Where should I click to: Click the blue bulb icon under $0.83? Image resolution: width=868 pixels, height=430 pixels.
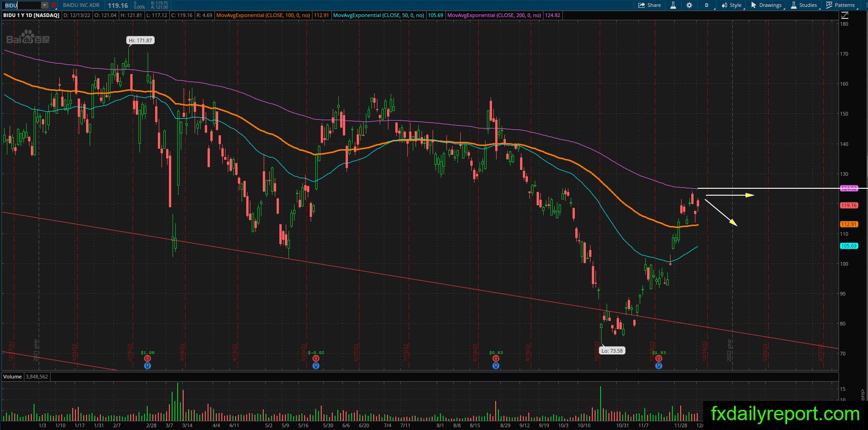click(x=496, y=366)
